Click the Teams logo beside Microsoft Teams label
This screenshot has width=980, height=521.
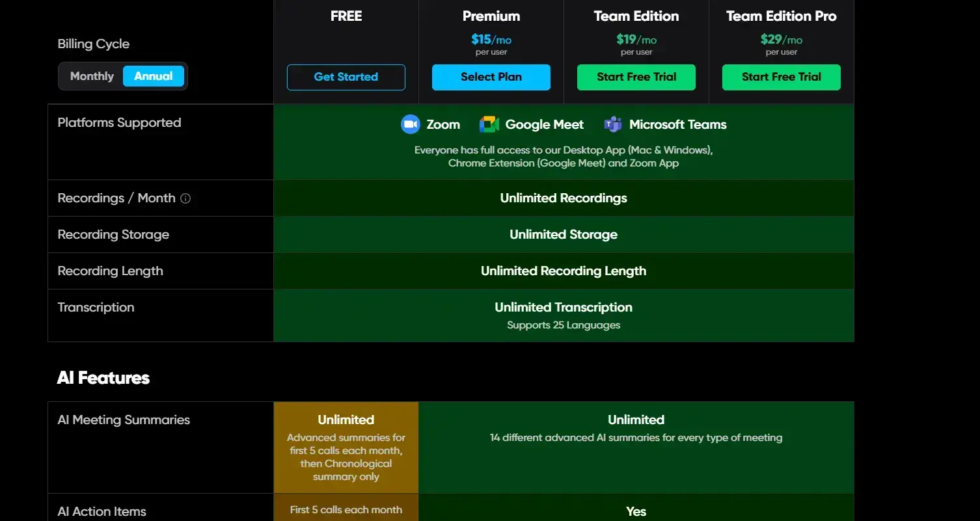click(612, 124)
